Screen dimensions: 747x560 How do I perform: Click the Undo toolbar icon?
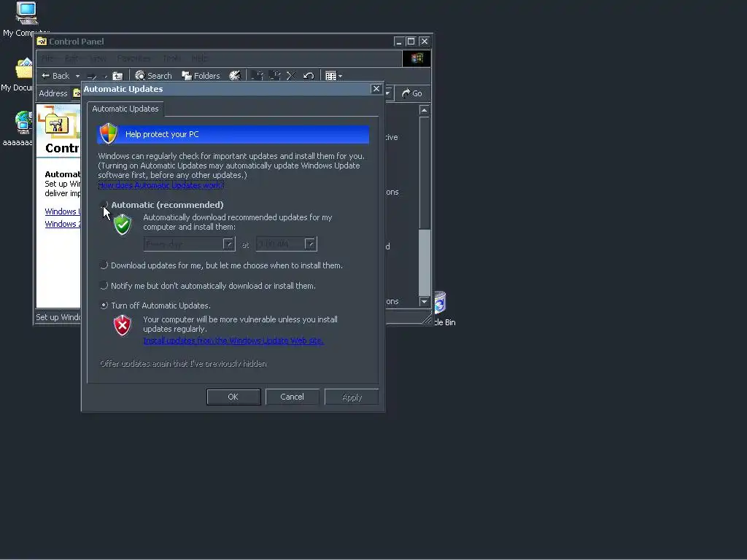[309, 76]
